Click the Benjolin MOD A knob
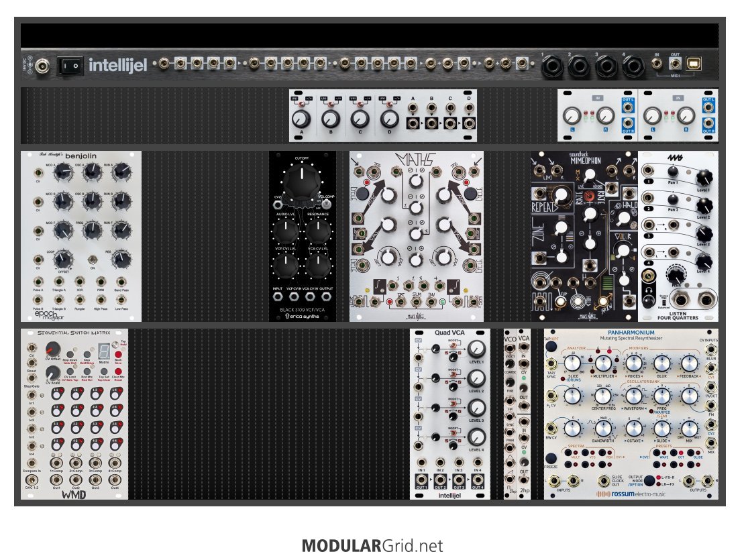The image size is (746, 560). coord(63,173)
